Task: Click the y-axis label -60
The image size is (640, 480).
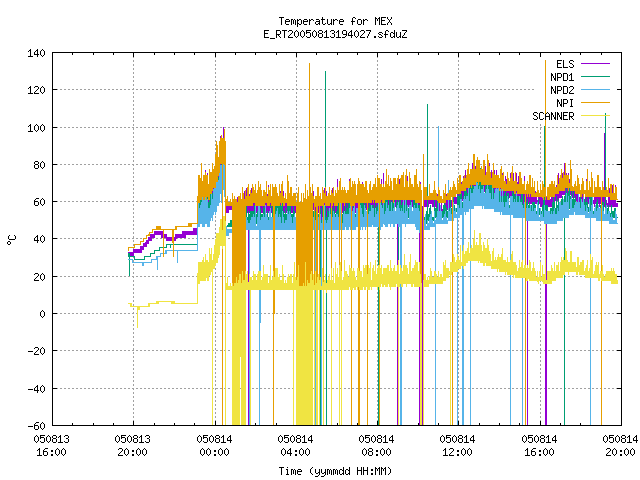Action: coord(36,426)
